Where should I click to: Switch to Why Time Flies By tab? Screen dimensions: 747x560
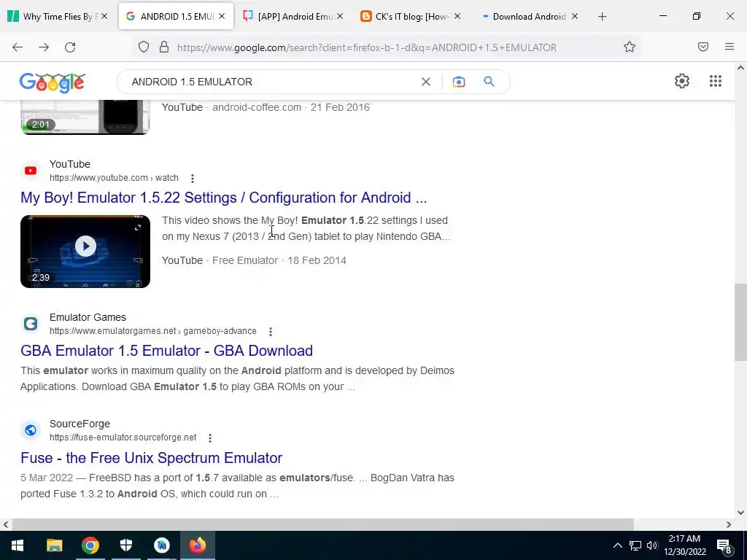[x=58, y=16]
